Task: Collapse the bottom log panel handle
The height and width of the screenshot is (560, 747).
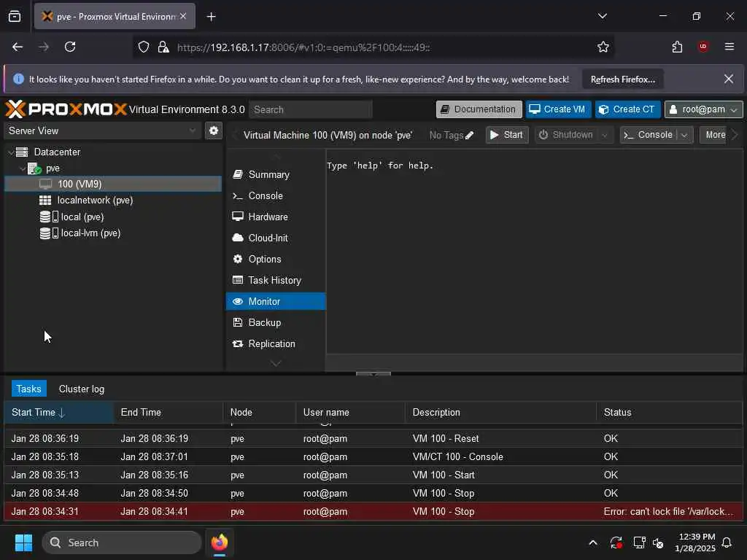Action: pyautogui.click(x=373, y=374)
